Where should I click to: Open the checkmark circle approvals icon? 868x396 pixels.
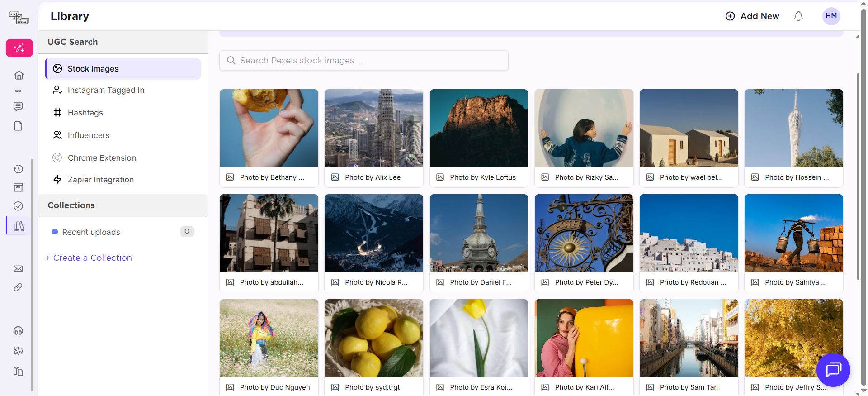18,206
